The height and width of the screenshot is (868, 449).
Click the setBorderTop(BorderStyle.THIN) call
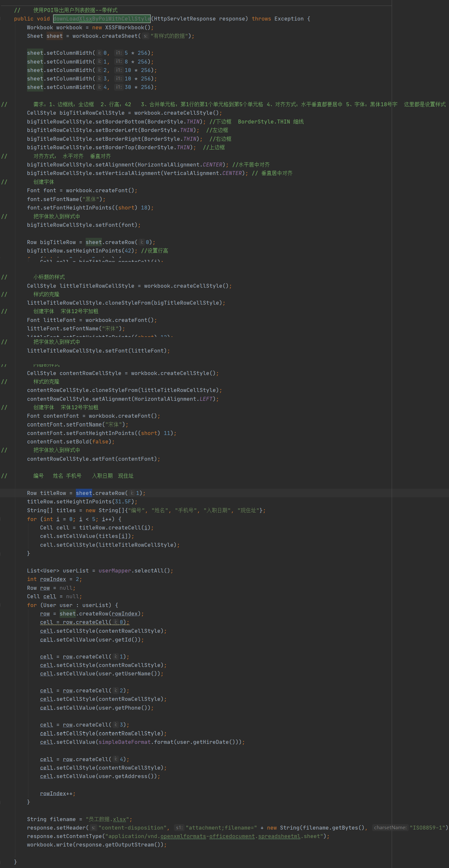click(111, 147)
